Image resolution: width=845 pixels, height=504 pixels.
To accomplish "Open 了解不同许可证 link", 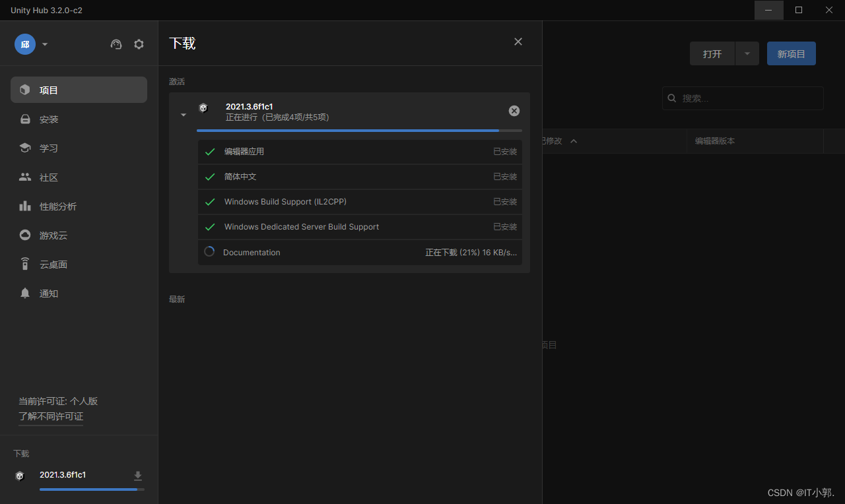I will click(x=51, y=416).
